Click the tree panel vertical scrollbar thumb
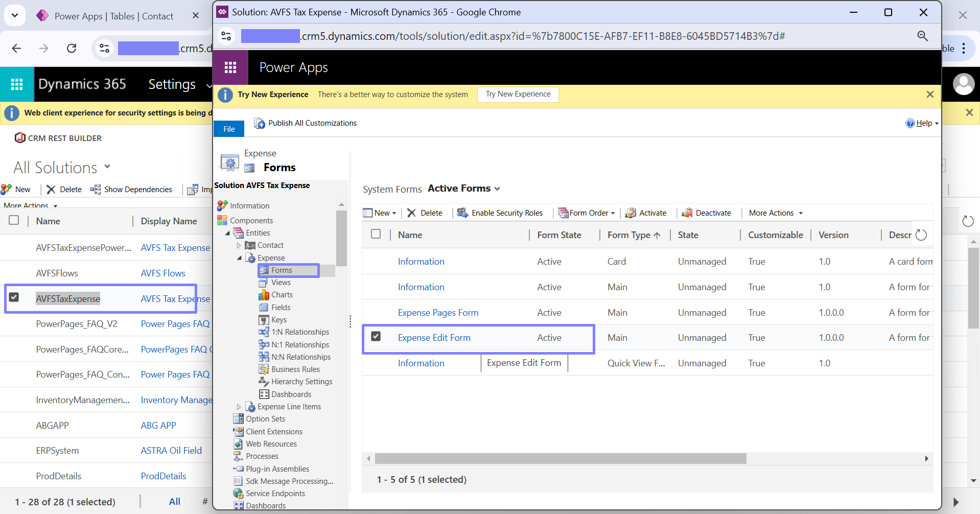This screenshot has width=980, height=514. [x=341, y=238]
